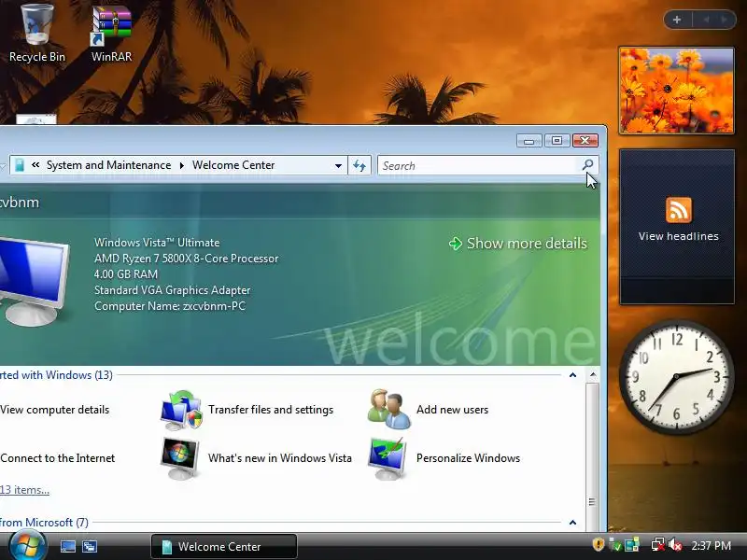This screenshot has height=560, width=747.
Task: Click the flower Slide Show gadget
Action: tap(676, 91)
